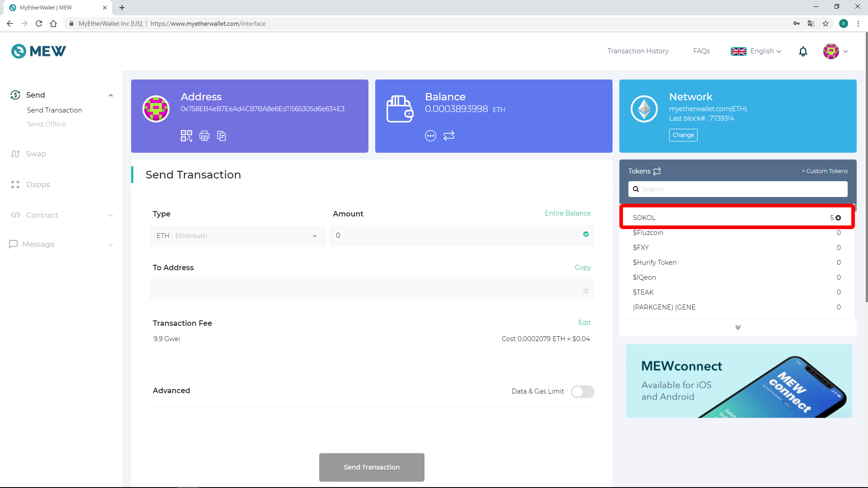Open the saved passwords key icon
Viewport: 868px width, 488px height.
[x=797, y=23]
